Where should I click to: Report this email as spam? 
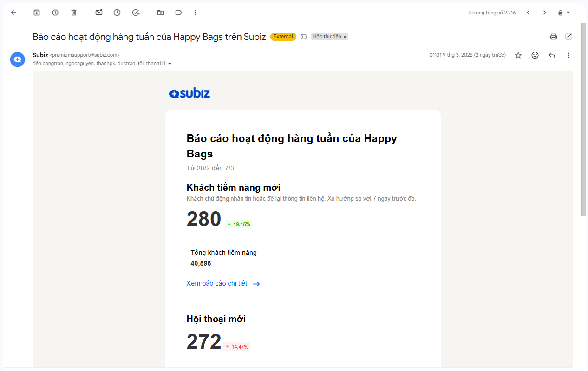pos(55,13)
